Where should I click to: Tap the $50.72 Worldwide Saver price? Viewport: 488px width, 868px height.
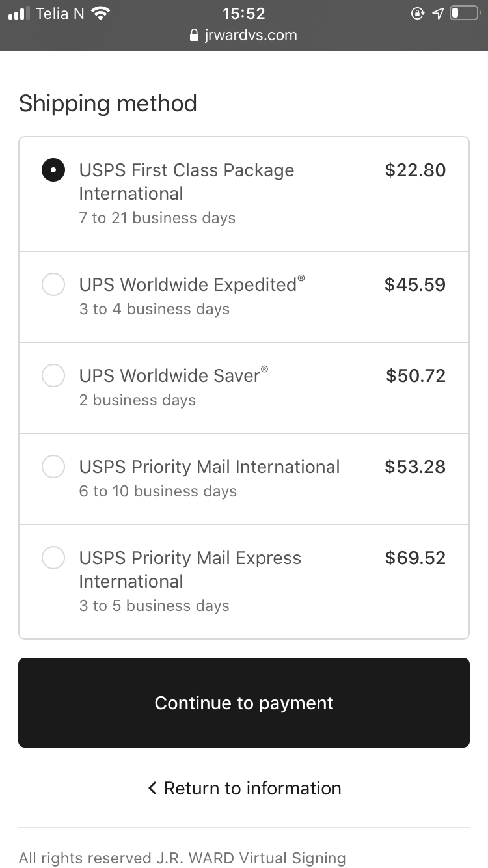click(x=416, y=375)
